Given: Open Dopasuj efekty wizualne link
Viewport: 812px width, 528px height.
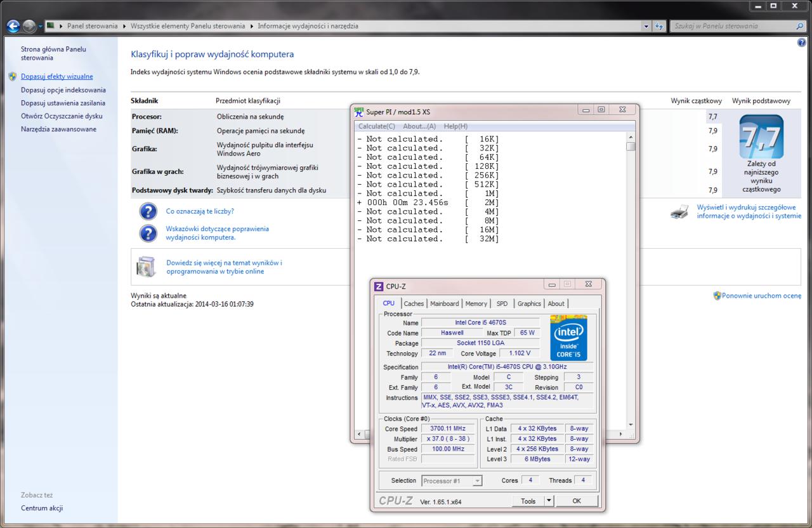Looking at the screenshot, I should click(56, 76).
